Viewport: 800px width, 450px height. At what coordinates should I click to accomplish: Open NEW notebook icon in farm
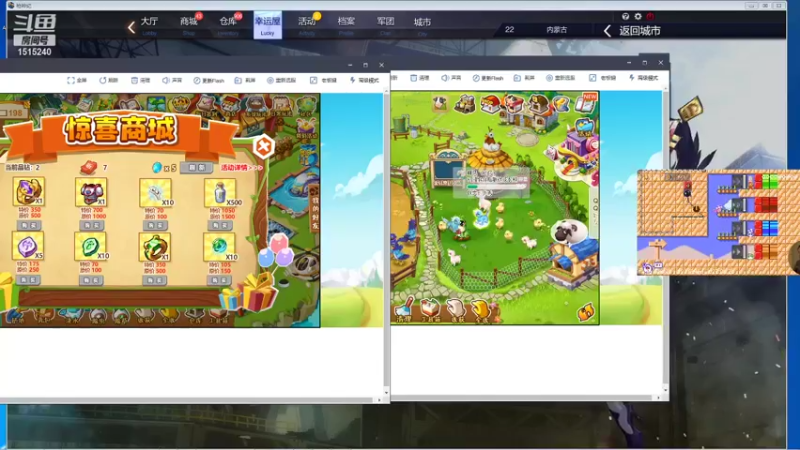point(586,103)
